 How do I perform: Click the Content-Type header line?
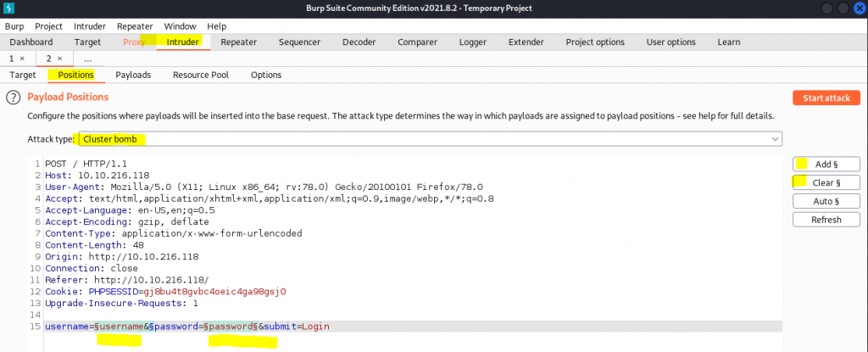click(173, 233)
